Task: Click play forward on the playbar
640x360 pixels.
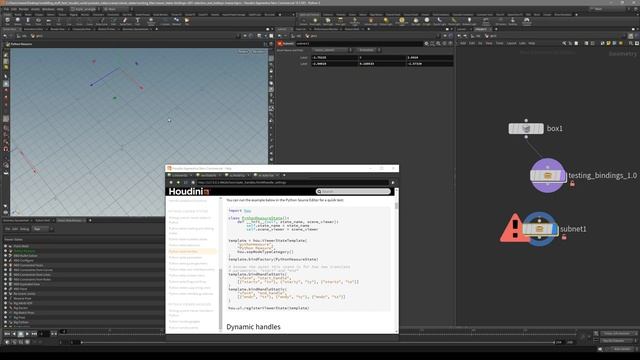Action: click(28, 334)
